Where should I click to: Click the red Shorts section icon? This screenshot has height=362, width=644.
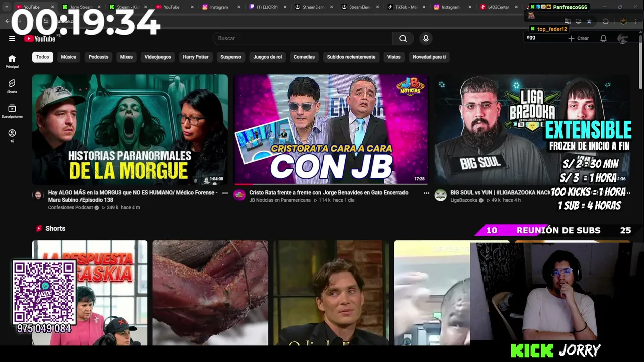(x=39, y=228)
